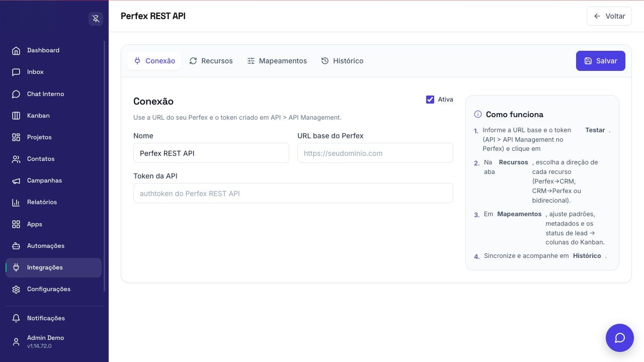The height and width of the screenshot is (362, 644).
Task: Focus the Nome input field
Action: coord(211,153)
